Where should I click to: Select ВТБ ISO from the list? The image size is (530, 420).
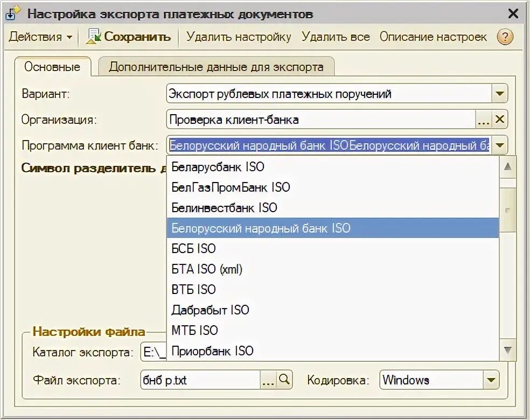[x=333, y=289]
